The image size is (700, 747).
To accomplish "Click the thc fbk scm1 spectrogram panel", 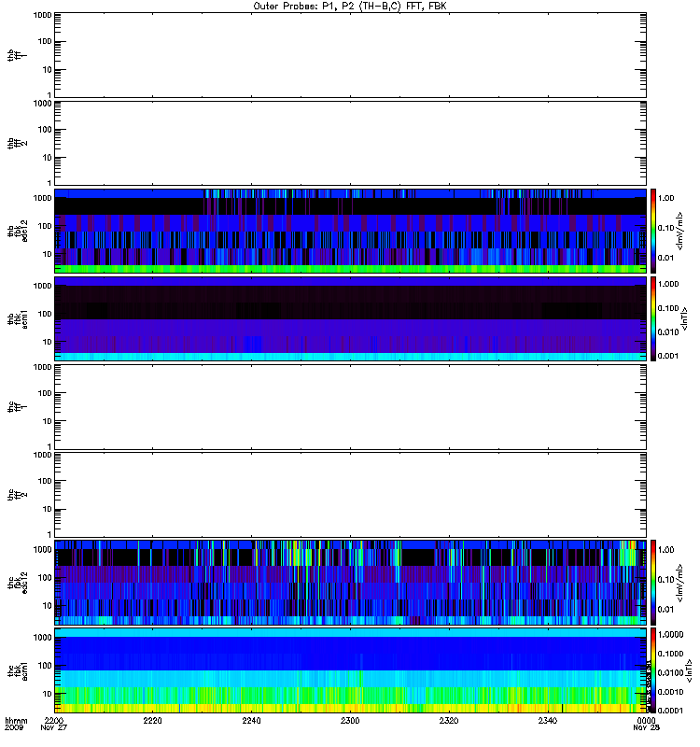I will tap(350, 670).
